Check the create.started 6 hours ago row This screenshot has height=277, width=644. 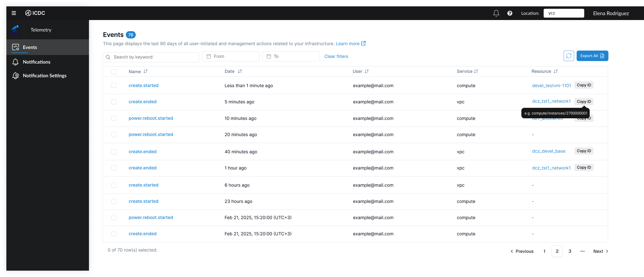[114, 185]
